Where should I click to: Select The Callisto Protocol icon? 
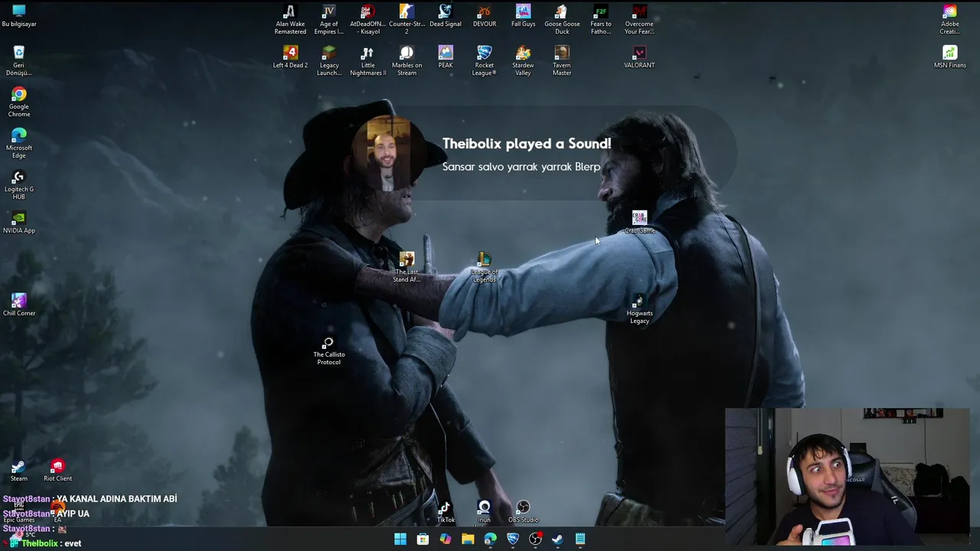pos(328,350)
